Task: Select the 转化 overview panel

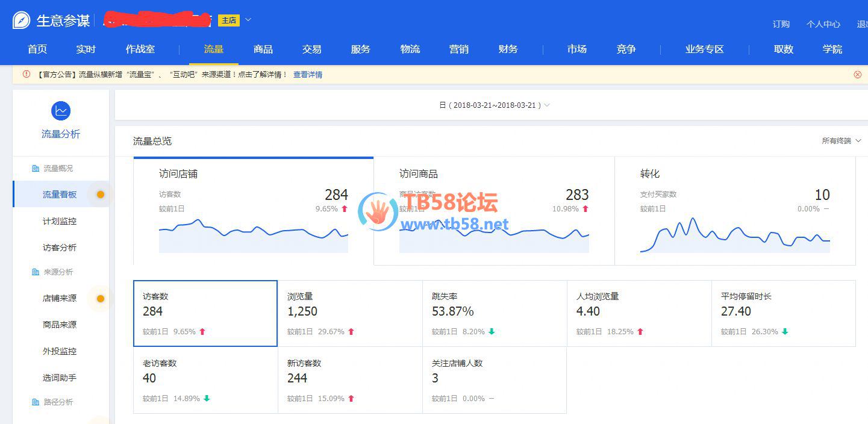Action: point(734,211)
